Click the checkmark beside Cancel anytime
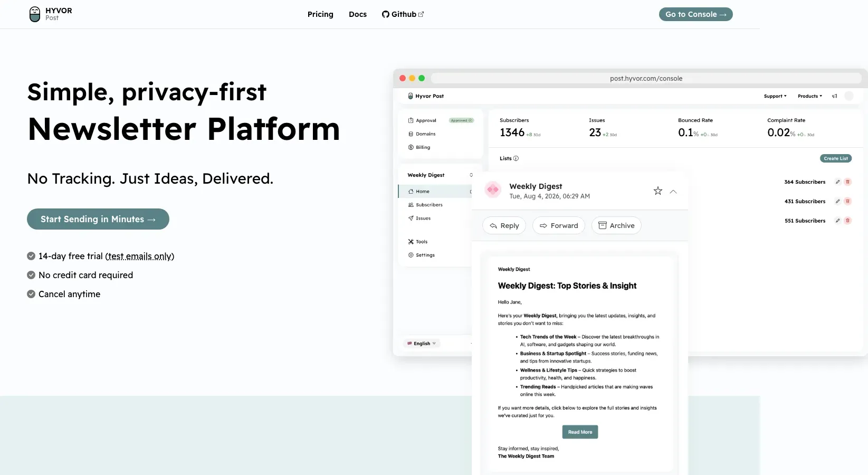 31,294
